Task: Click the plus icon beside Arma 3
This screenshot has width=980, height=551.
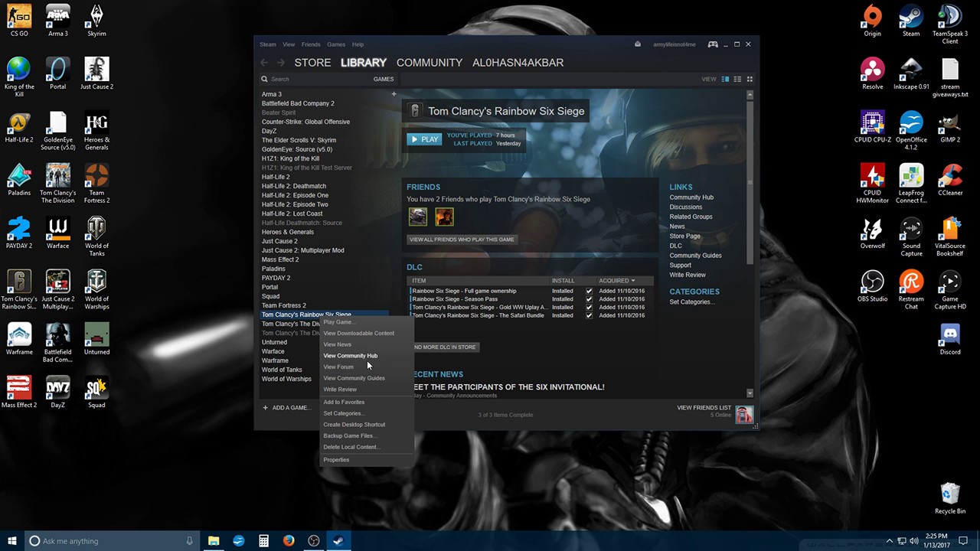Action: point(394,94)
